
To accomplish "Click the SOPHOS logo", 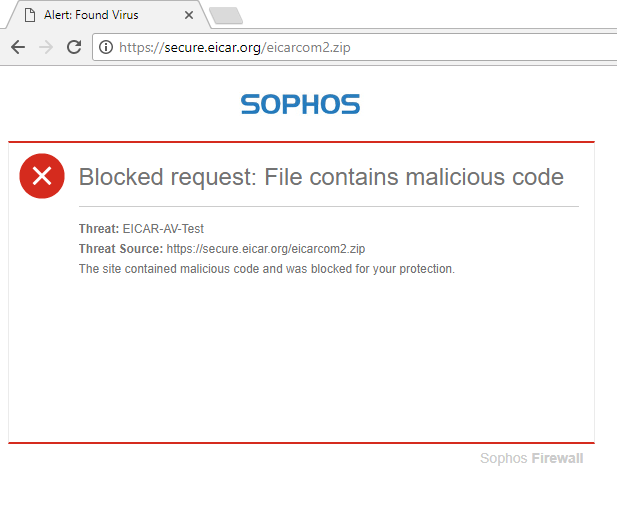I will [300, 104].
